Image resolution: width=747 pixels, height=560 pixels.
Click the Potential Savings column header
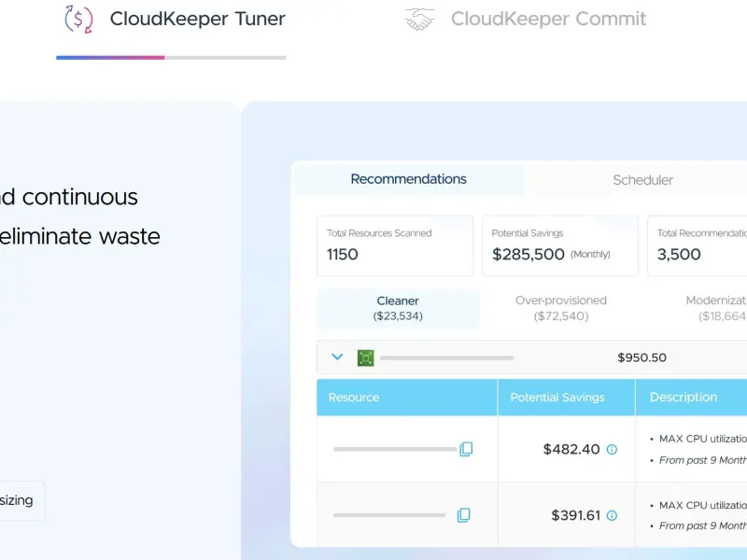(x=567, y=398)
